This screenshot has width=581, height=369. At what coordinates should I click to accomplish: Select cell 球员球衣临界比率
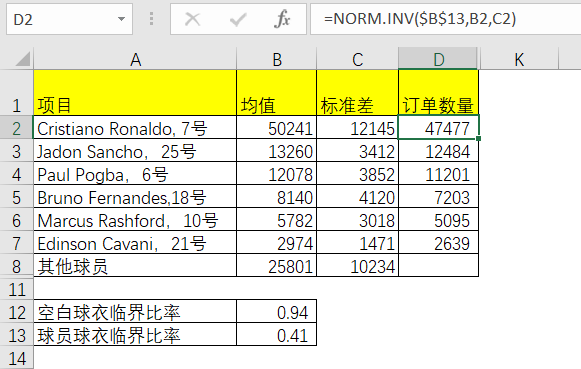click(135, 334)
